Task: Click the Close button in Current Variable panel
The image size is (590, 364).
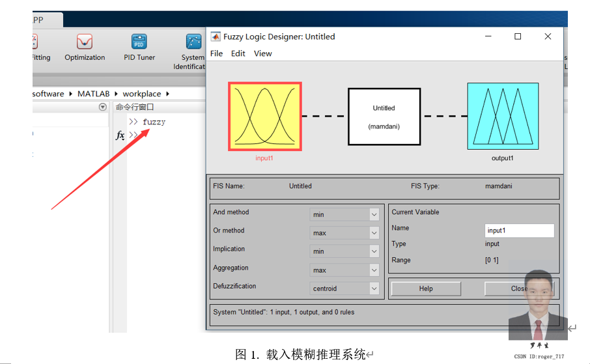Action: 519,288
